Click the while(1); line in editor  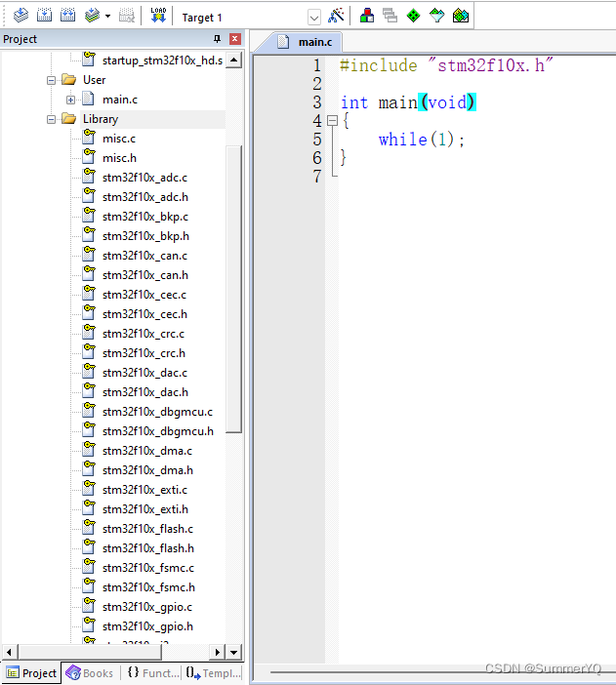click(422, 140)
